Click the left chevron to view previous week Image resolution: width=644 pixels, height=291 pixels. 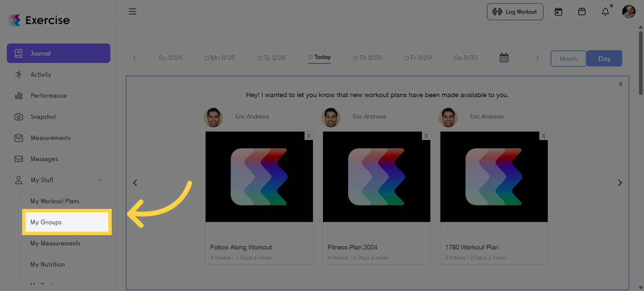tap(134, 57)
